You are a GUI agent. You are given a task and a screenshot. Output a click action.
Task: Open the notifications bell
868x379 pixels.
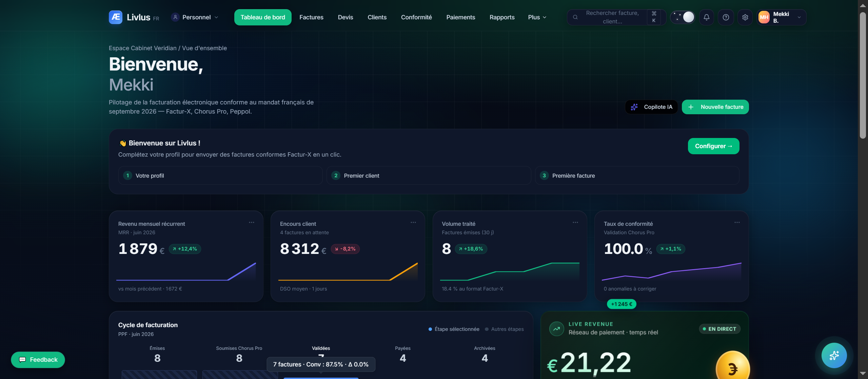(x=707, y=17)
